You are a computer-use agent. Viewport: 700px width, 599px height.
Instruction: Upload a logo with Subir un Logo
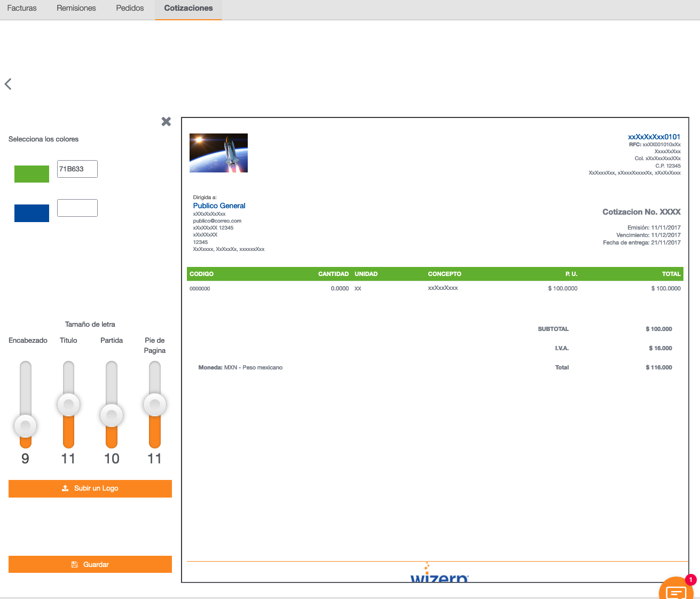tap(90, 488)
